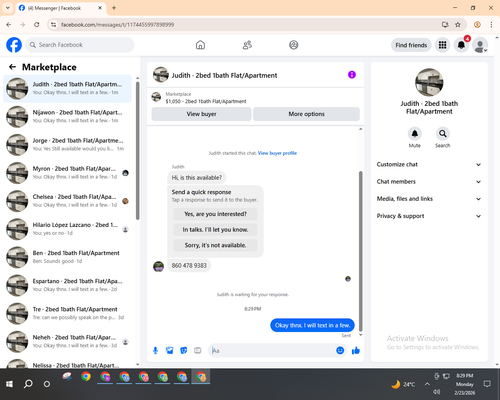Send 'In talks. I'll let you know.' response
Viewport: 500px width, 400px height.
pyautogui.click(x=215, y=230)
